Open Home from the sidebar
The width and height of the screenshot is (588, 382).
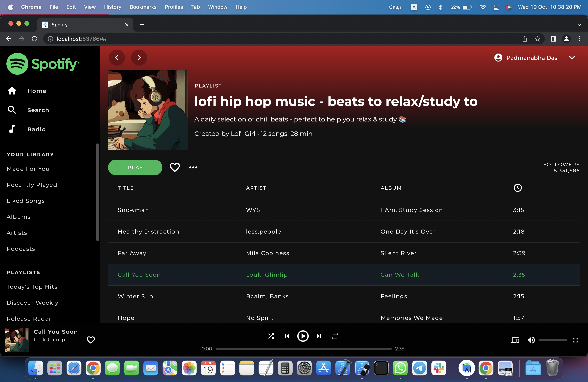(x=37, y=91)
